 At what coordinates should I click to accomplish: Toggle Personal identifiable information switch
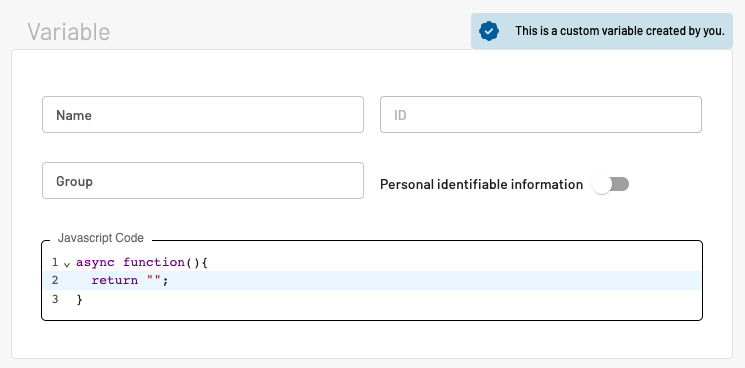pyautogui.click(x=611, y=184)
